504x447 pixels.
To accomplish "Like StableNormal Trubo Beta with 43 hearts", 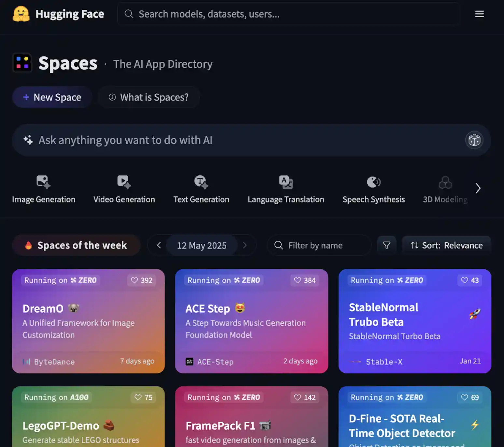I will (x=470, y=280).
